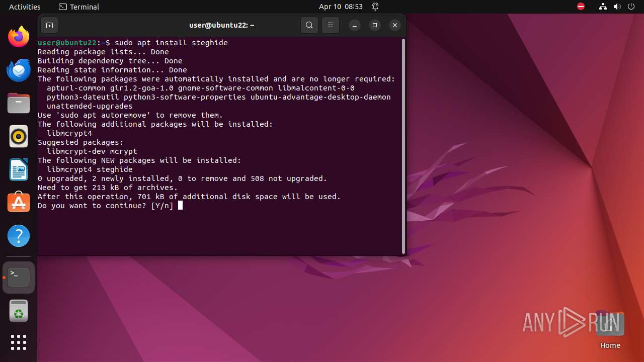Click the 'Reading state information... Done' line
Image resolution: width=644 pixels, height=362 pixels.
coord(112,70)
